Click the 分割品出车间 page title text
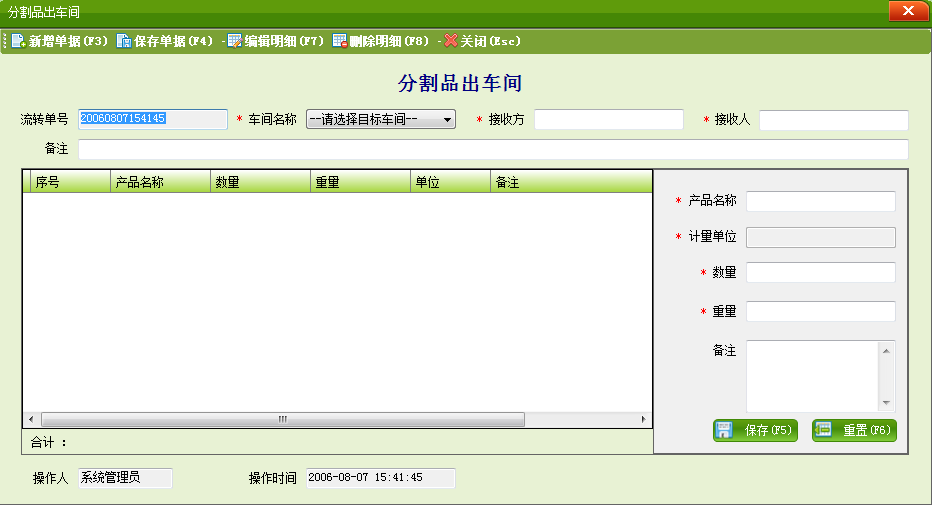This screenshot has height=505, width=932. tap(460, 83)
